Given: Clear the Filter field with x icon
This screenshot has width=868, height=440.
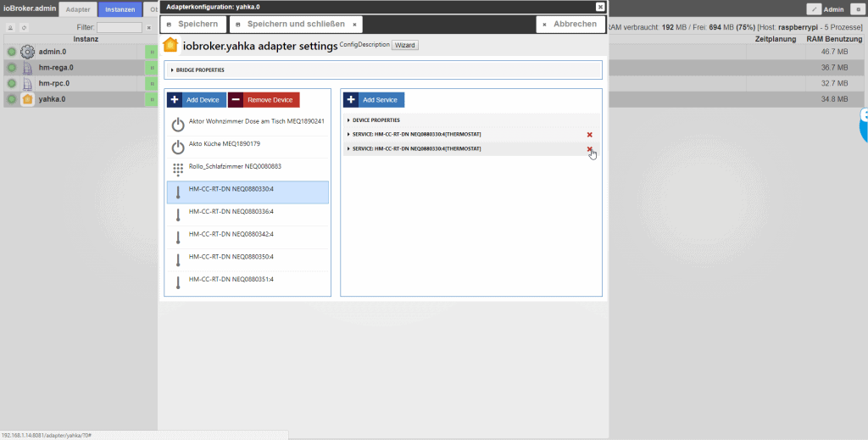Looking at the screenshot, I should pyautogui.click(x=148, y=28).
